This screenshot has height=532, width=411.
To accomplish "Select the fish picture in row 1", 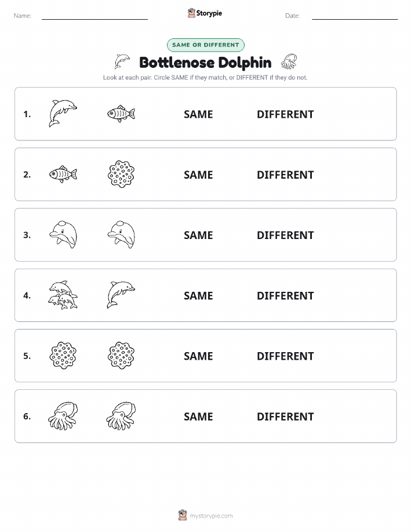I will tap(121, 114).
